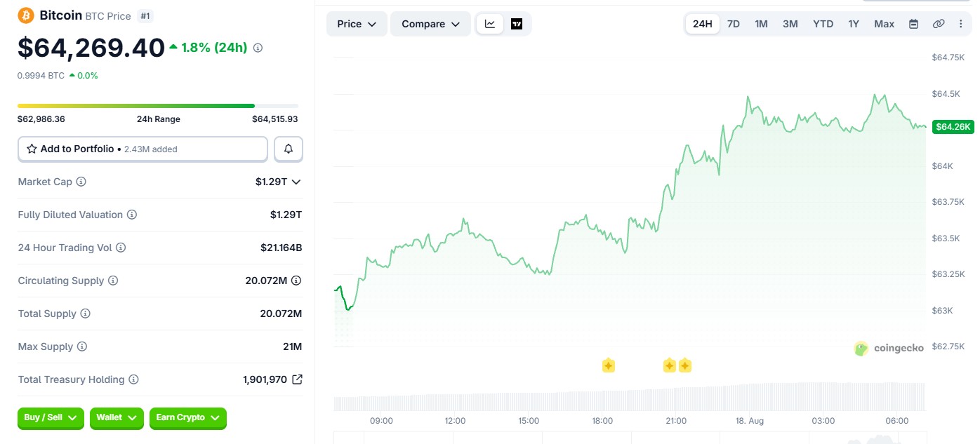The width and height of the screenshot is (980, 444).
Task: Select the 24H time range tab
Action: pos(703,24)
